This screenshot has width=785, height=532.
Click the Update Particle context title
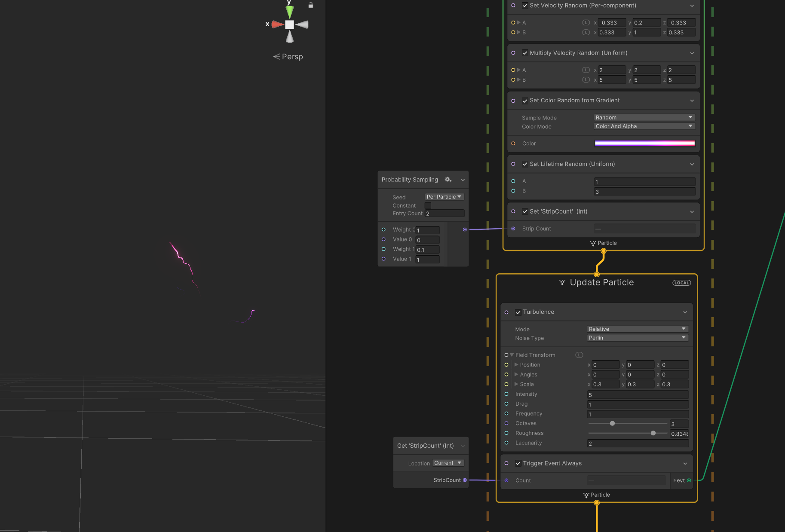pyautogui.click(x=601, y=282)
